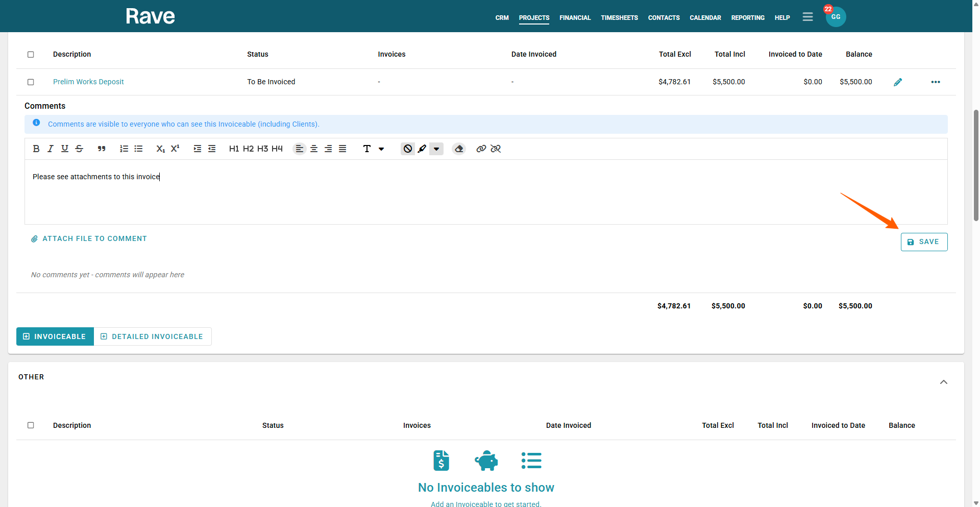Click the superscript formatting icon
The width and height of the screenshot is (980, 507).
pos(175,149)
